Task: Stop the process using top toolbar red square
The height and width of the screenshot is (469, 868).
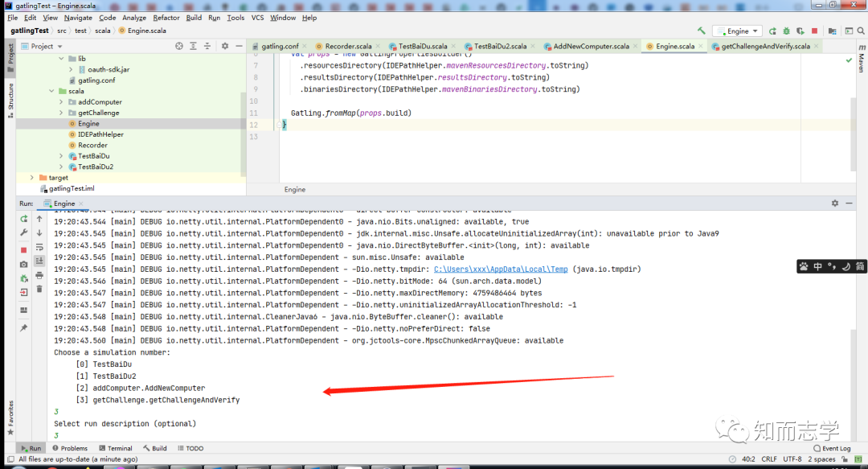Action: pos(814,31)
